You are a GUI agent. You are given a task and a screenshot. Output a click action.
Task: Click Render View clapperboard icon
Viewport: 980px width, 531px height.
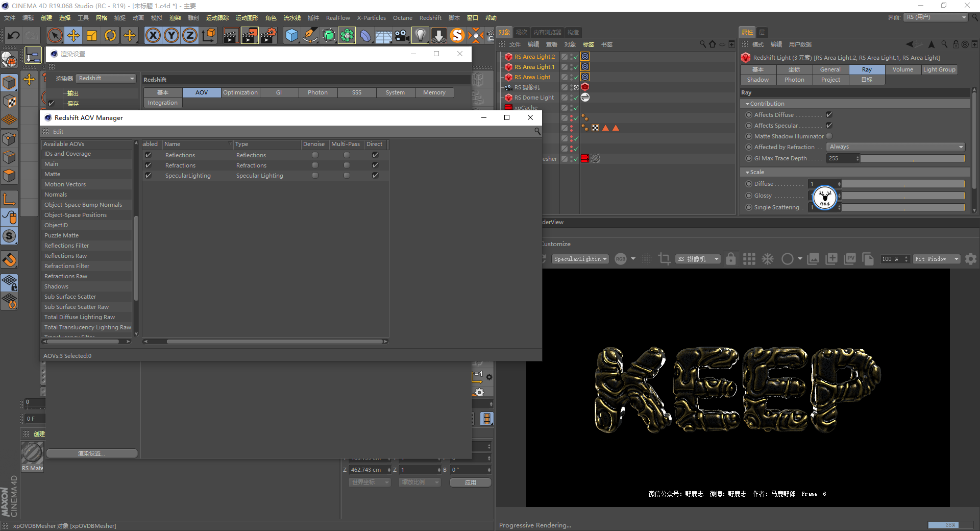231,35
